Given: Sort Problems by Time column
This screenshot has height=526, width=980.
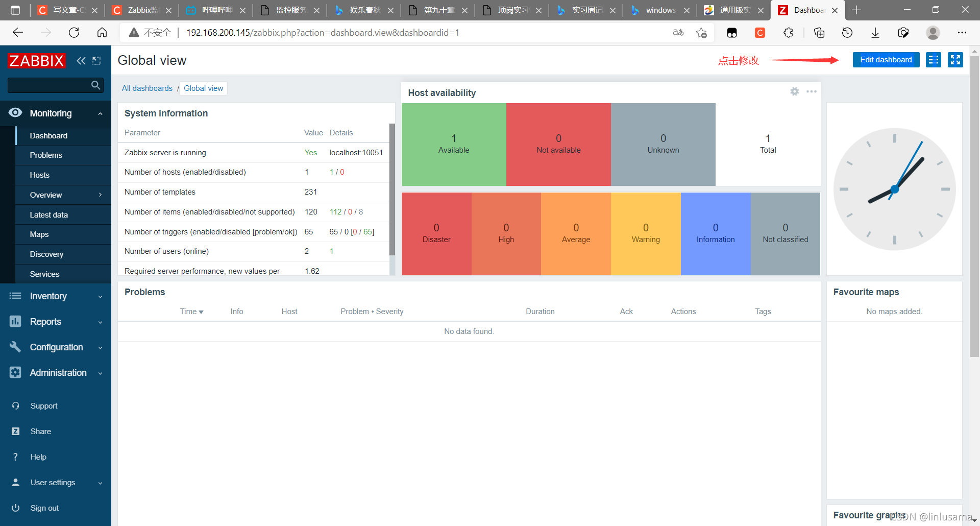Looking at the screenshot, I should click(191, 312).
